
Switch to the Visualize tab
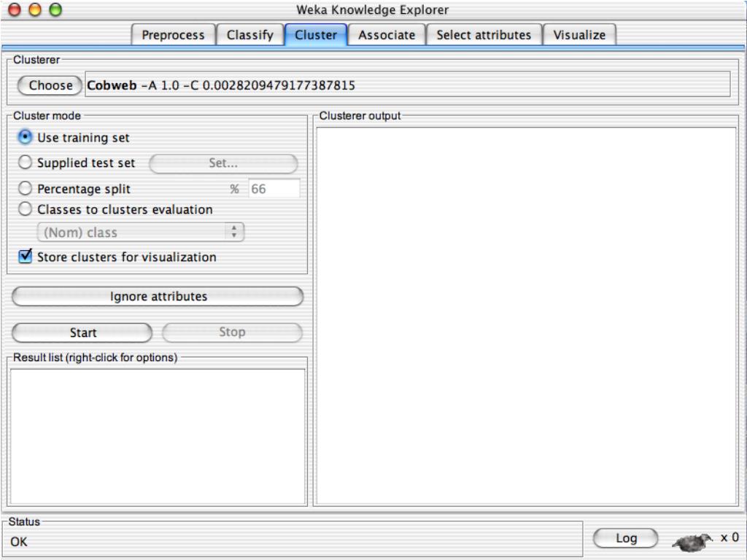coord(579,35)
